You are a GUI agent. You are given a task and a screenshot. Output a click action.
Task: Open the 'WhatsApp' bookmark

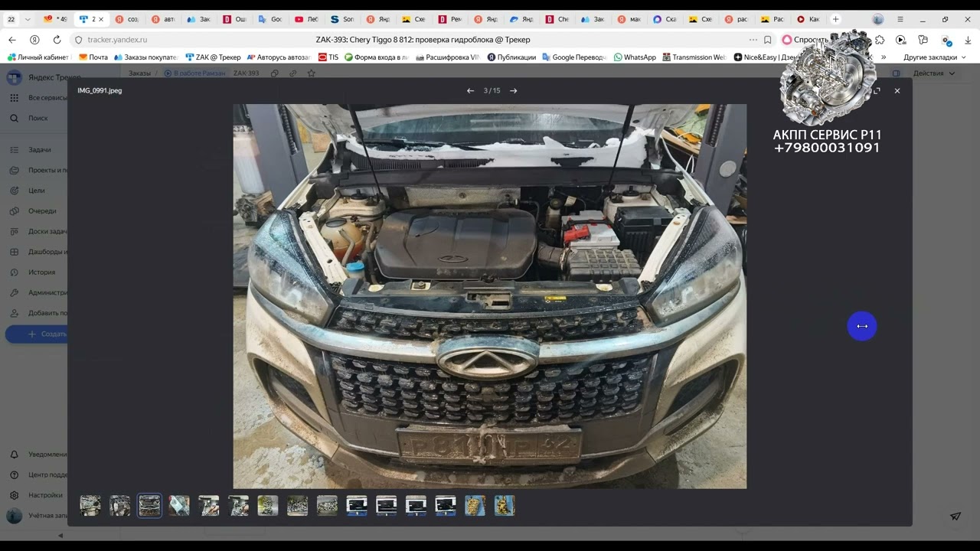[635, 57]
